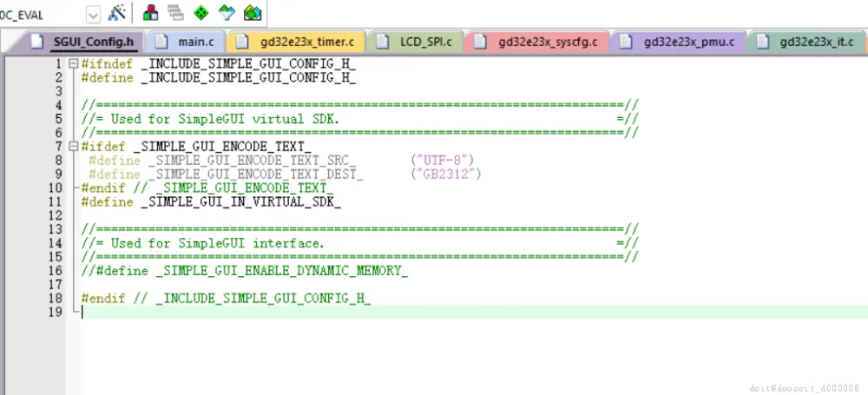Open the gd32e23x_timer.c tab
Image resolution: width=868 pixels, height=395 pixels.
point(295,42)
